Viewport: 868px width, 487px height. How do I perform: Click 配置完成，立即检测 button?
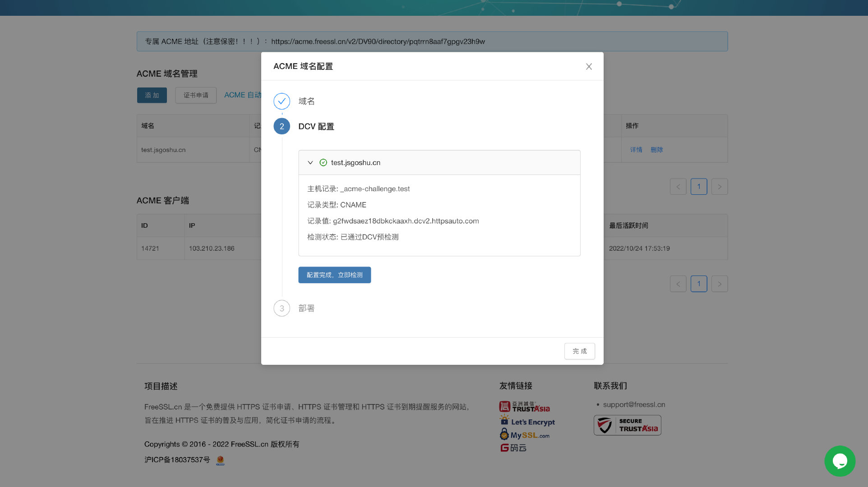pyautogui.click(x=334, y=275)
